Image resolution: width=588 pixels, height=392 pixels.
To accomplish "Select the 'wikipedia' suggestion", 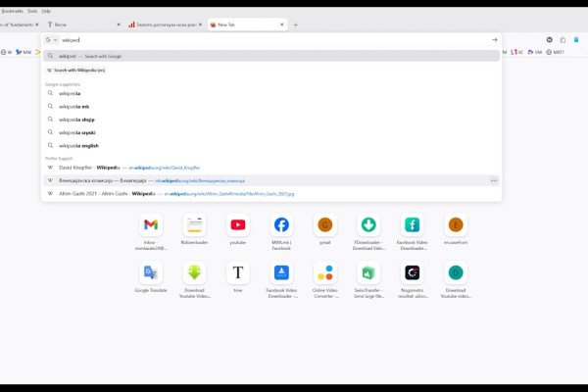I will 271,93.
